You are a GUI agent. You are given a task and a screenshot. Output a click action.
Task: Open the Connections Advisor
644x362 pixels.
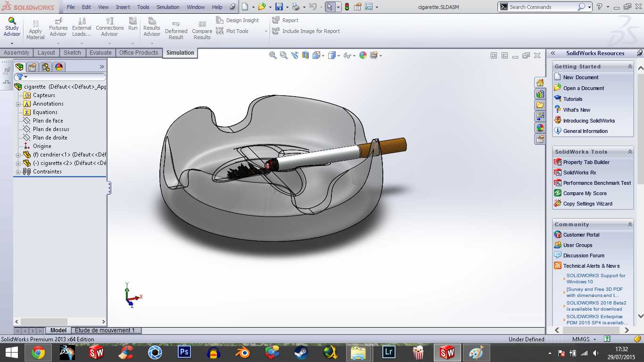[x=109, y=27]
